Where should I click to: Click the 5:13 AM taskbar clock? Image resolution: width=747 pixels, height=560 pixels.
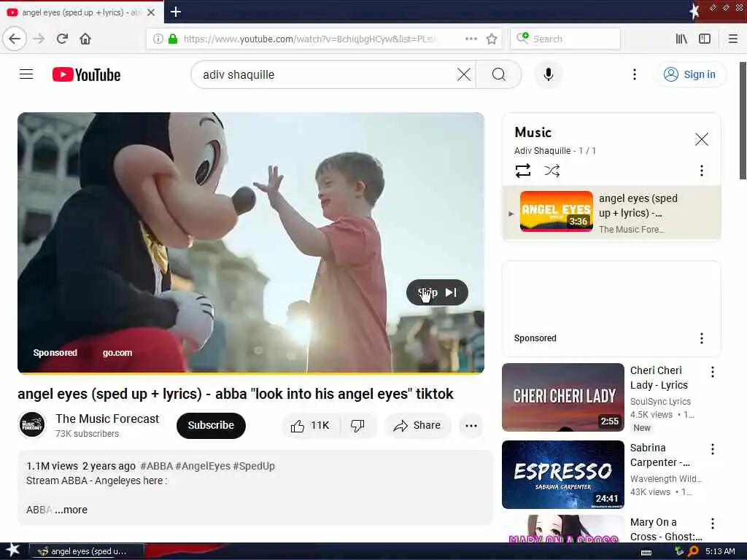click(720, 551)
